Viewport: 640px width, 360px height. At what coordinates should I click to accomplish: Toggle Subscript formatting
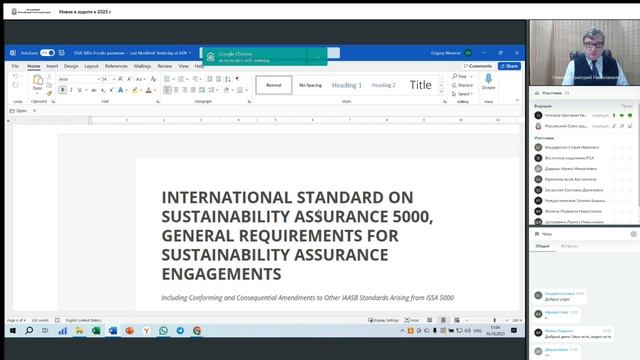pos(103,90)
